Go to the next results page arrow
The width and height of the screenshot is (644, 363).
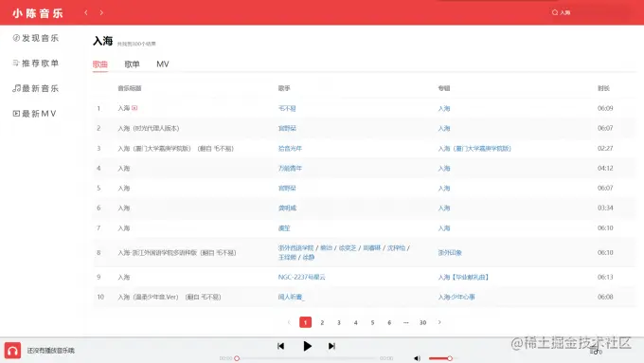pos(439,322)
